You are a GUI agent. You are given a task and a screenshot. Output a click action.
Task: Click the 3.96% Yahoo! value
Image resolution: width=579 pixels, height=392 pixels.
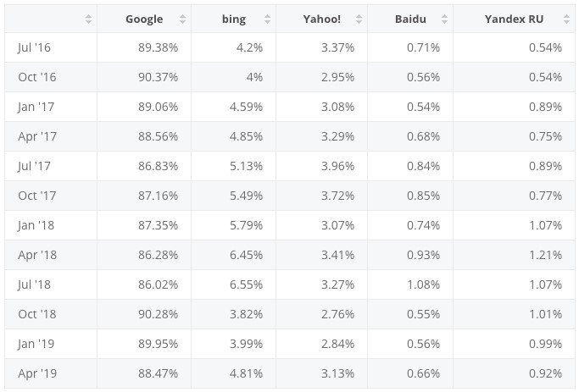point(335,166)
